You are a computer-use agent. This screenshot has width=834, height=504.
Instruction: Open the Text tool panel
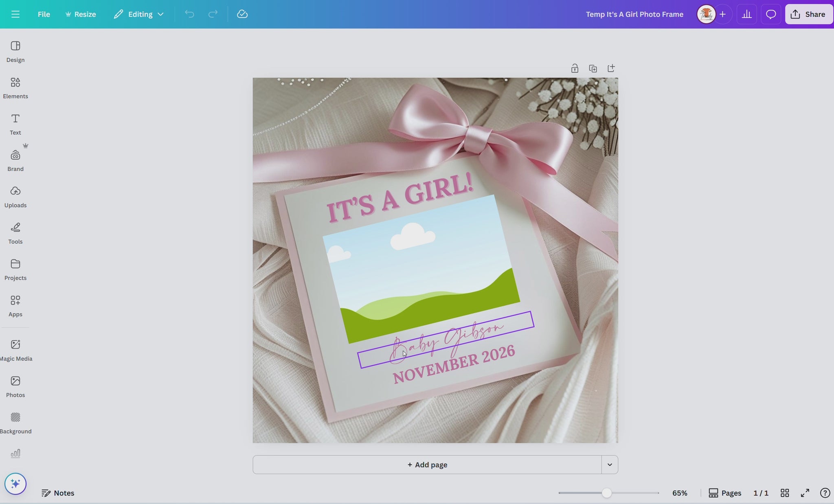[x=15, y=124]
